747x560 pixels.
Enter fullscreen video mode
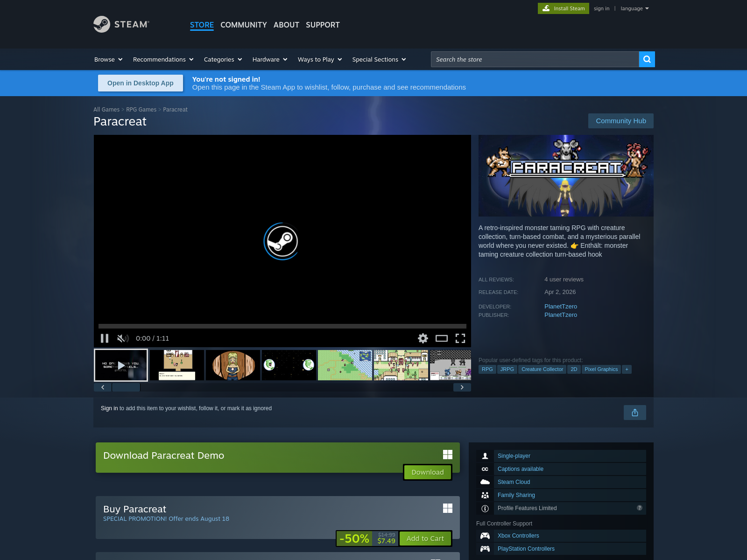point(460,338)
